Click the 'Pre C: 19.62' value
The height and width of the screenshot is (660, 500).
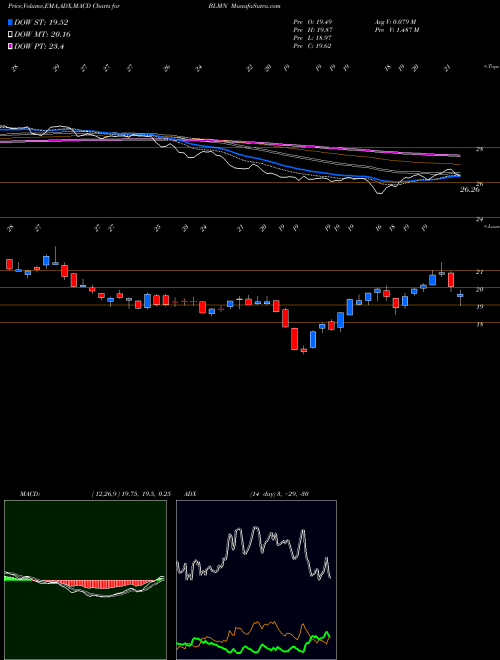click(x=312, y=46)
